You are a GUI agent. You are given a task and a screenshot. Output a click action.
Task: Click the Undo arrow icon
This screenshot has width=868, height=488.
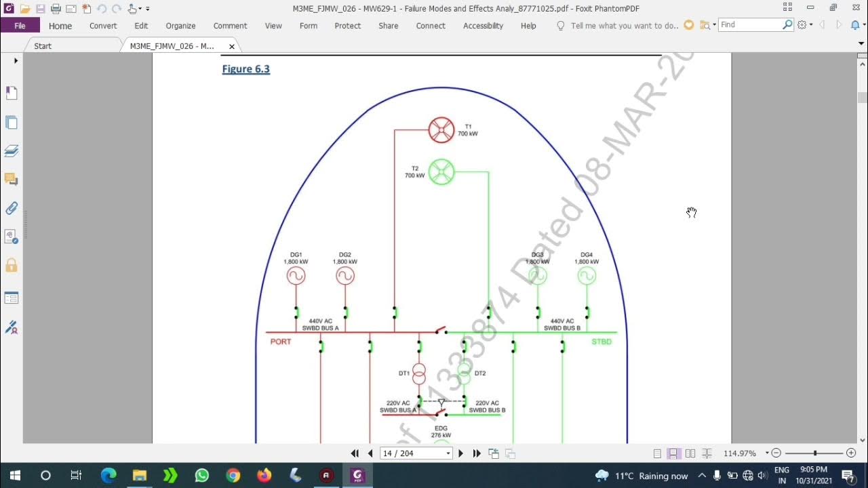click(102, 9)
